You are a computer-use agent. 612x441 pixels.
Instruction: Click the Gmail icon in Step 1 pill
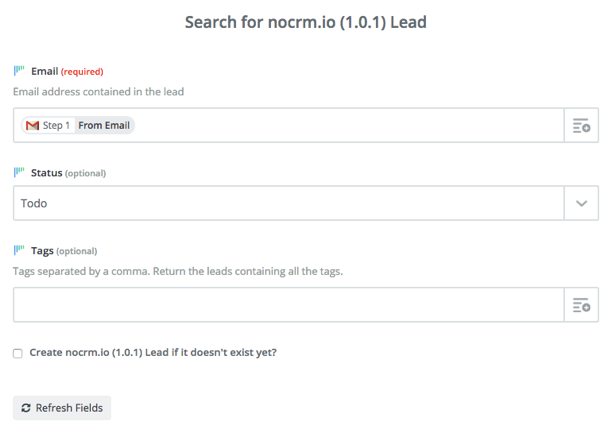(32, 126)
